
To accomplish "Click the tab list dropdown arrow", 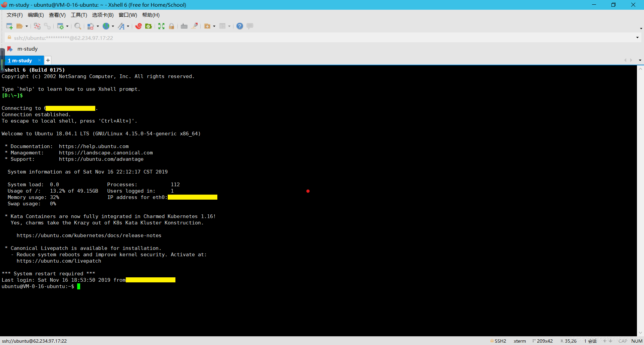I will click(640, 60).
